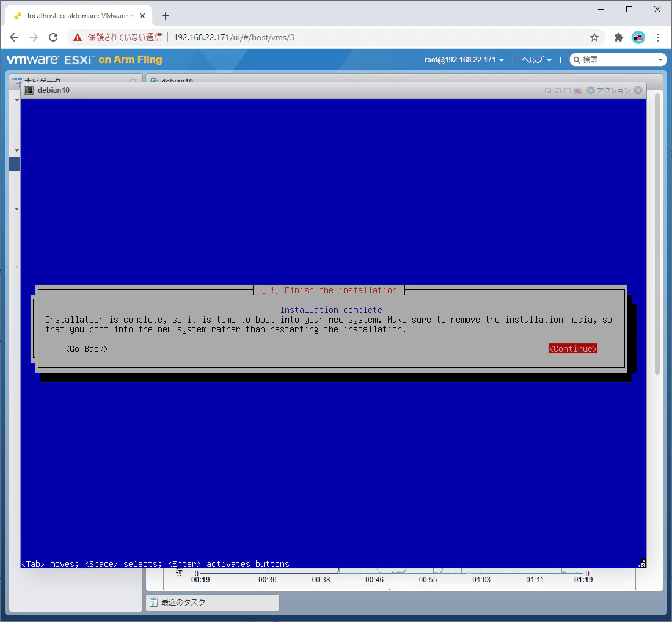Screen dimensions: 672x622
Task: Click the 00:55 label on the chart timeline
Action: pos(428,580)
